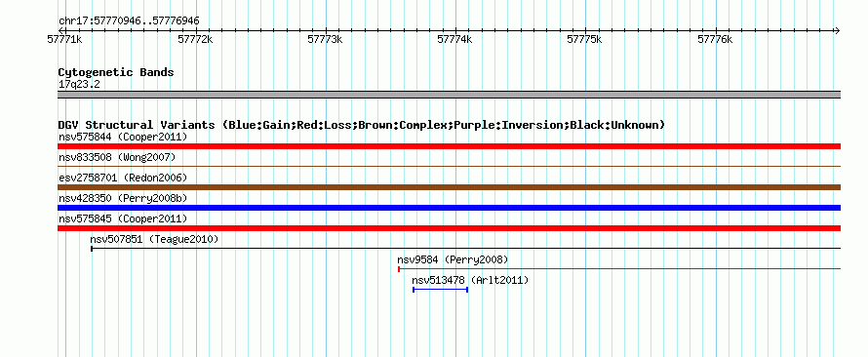Open the DGV Structural Variants track title
Image resolution: width=868 pixels, height=357 pixels.
pyautogui.click(x=362, y=125)
